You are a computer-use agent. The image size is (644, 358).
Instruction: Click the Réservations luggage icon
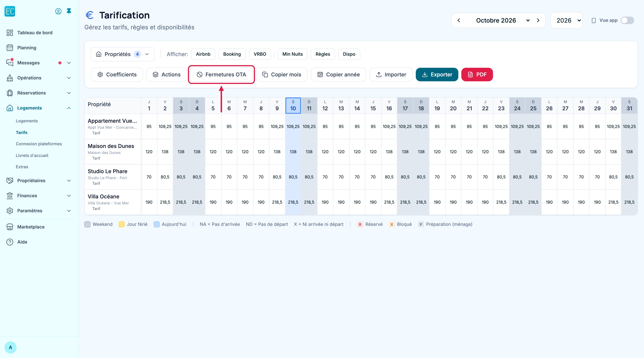(x=10, y=93)
